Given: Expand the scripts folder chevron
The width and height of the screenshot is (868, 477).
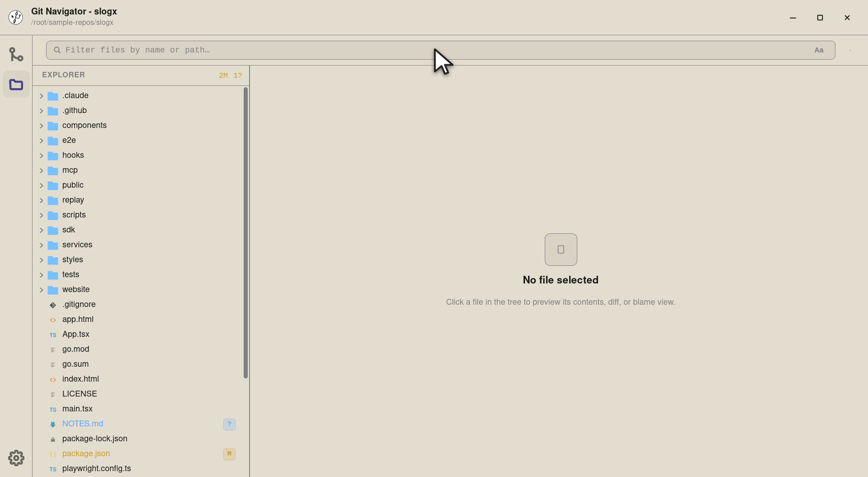Looking at the screenshot, I should 42,215.
